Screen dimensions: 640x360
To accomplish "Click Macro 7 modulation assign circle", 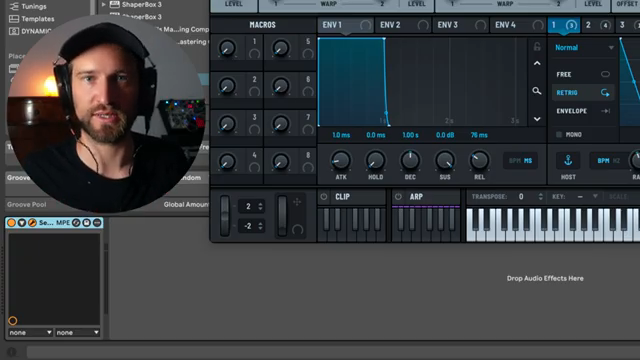I will [308, 130].
